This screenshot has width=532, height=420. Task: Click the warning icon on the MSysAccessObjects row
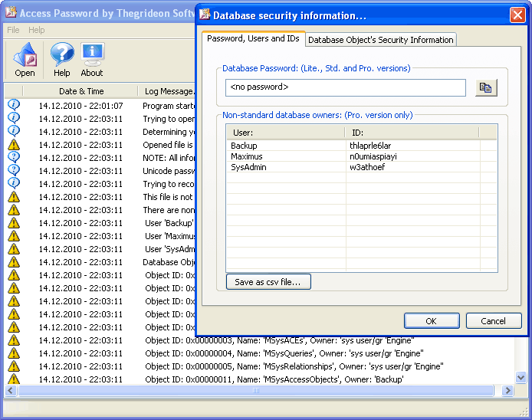14,379
